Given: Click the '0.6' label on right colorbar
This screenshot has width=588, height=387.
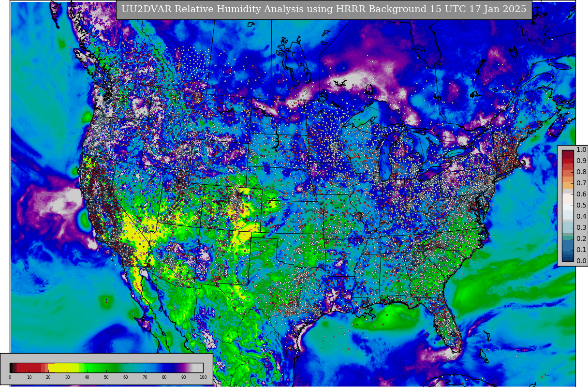Looking at the screenshot, I should 581,194.
